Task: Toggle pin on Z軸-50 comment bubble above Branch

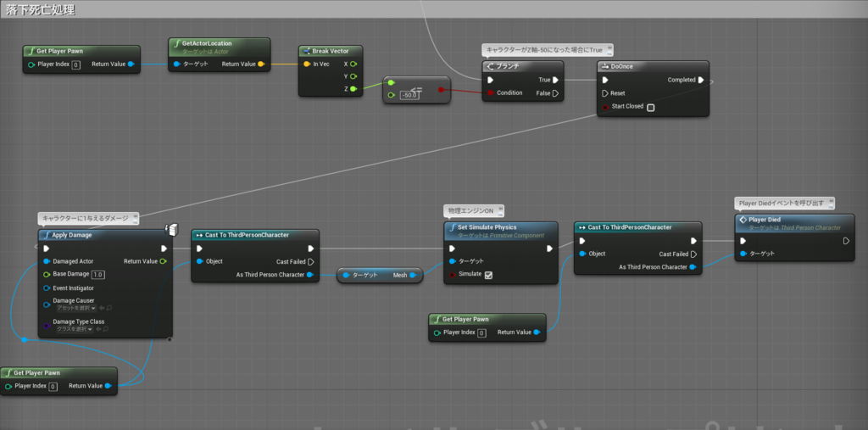Action: [609, 48]
